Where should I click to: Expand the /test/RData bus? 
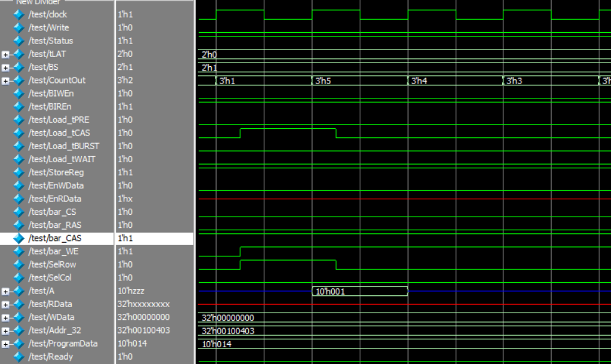pyautogui.click(x=5, y=304)
